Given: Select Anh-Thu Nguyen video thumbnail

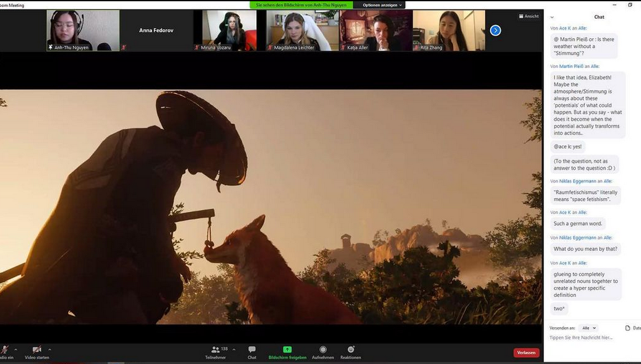Looking at the screenshot, I should [83, 31].
